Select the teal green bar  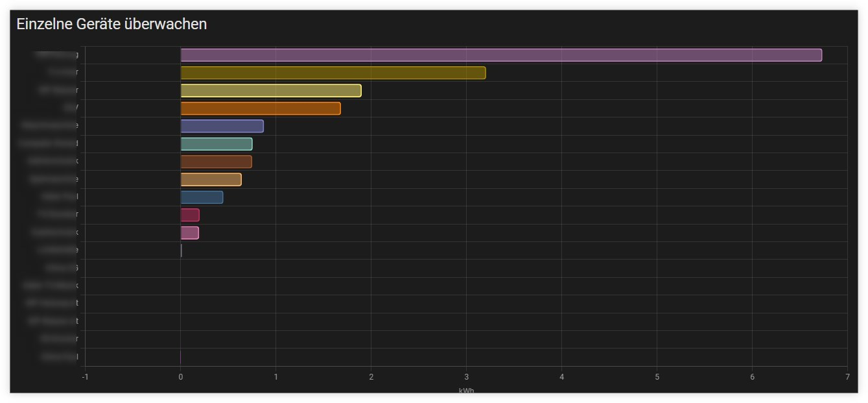tap(216, 144)
